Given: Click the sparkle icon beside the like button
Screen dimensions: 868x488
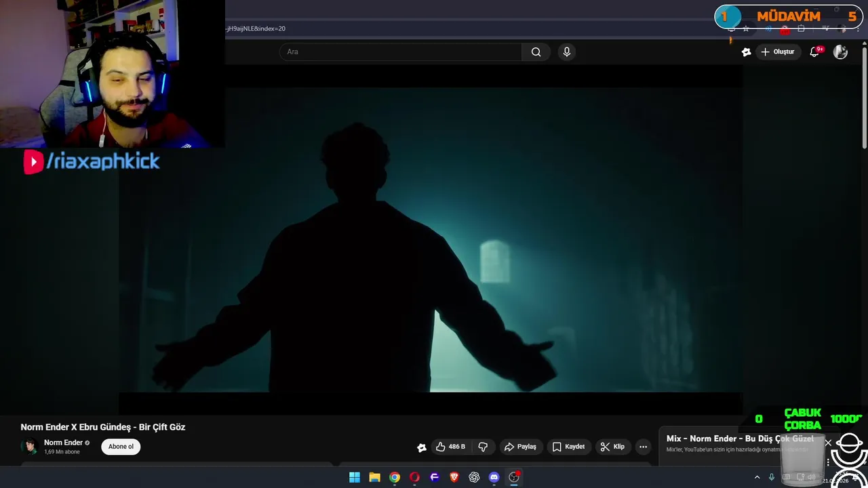Looking at the screenshot, I should point(422,447).
